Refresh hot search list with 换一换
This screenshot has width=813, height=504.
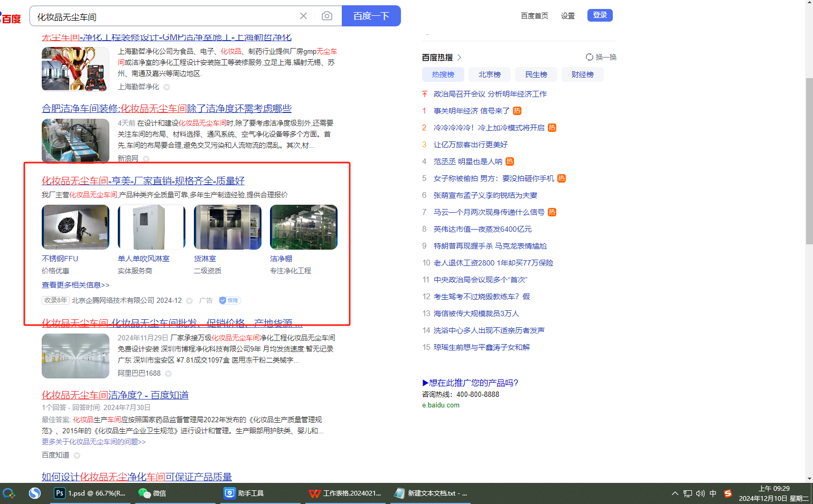click(x=601, y=57)
